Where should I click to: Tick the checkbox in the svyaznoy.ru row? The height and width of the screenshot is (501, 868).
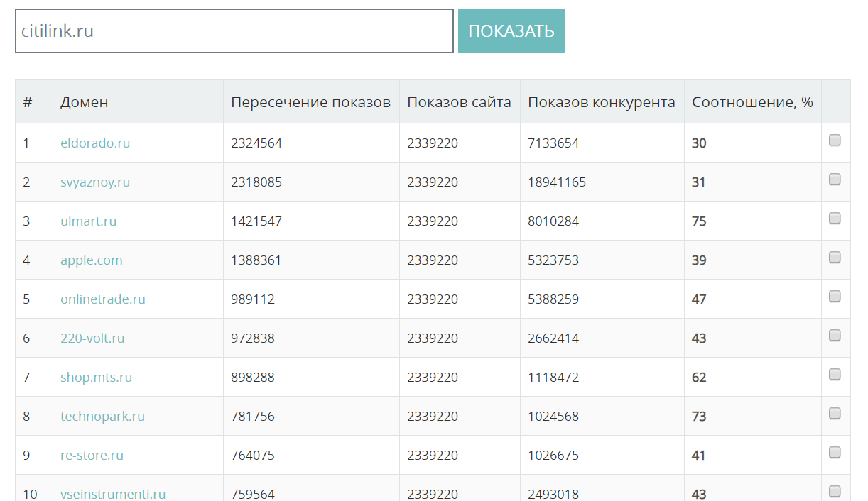click(x=835, y=180)
